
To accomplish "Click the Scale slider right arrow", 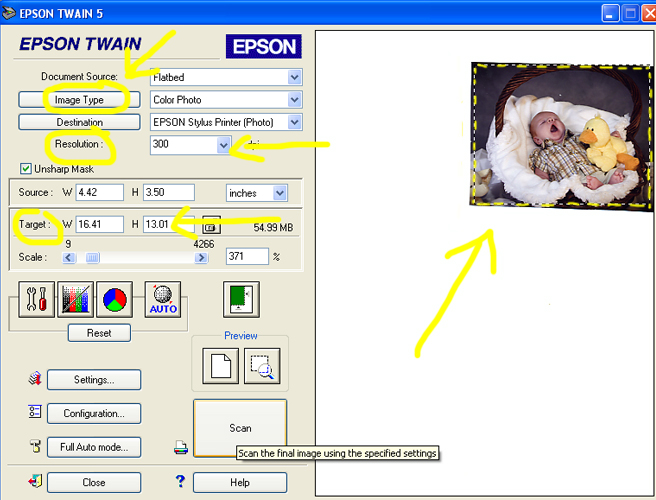I will [201, 258].
